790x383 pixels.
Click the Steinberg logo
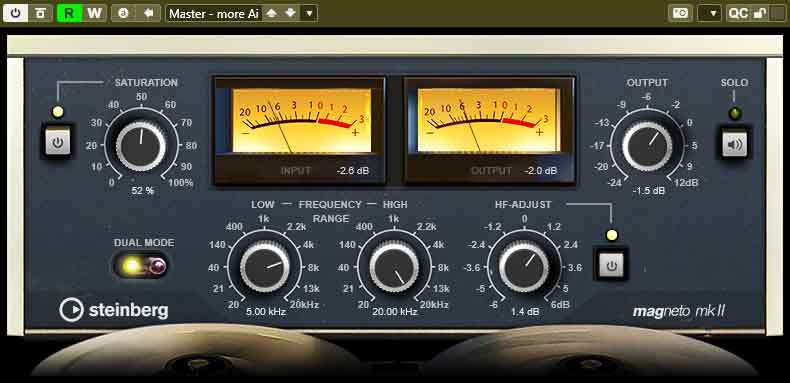114,310
